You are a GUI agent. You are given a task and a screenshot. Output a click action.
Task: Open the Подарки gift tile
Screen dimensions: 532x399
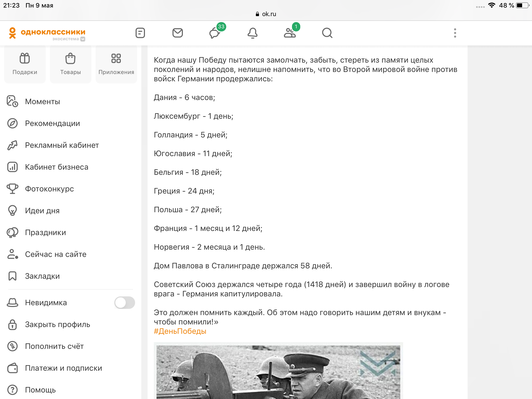25,64
